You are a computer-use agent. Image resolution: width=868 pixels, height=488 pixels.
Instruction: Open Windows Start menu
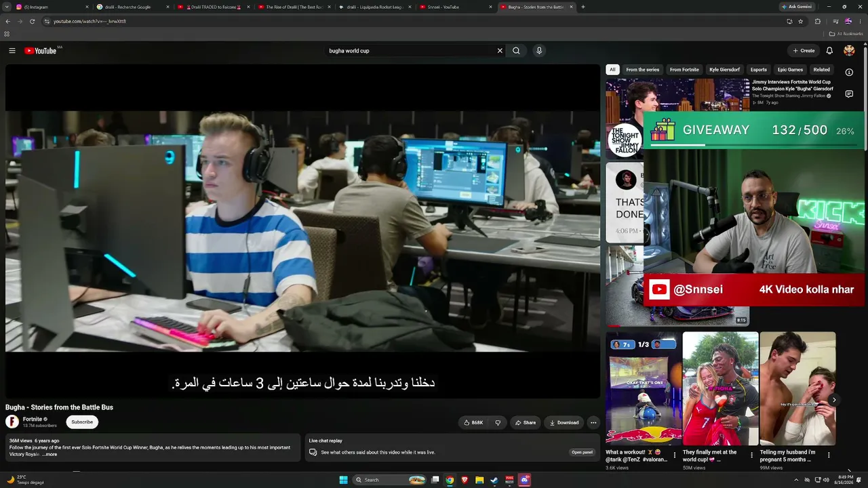pyautogui.click(x=343, y=480)
